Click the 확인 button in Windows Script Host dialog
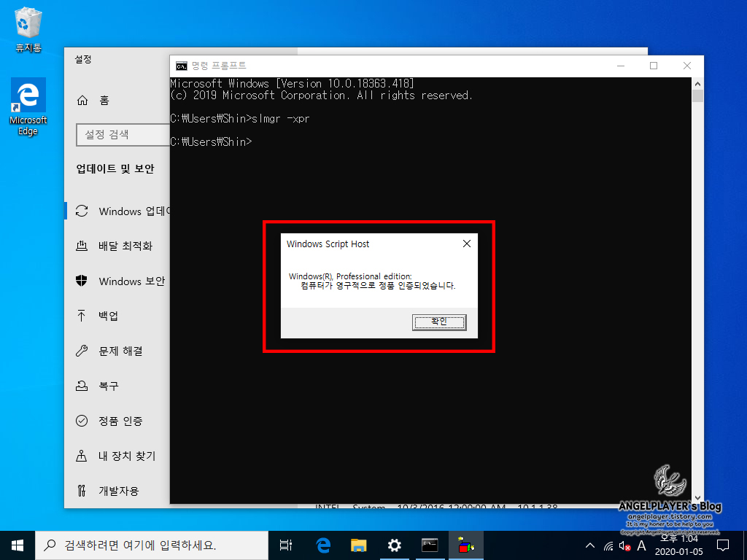This screenshot has height=560, width=747. (x=438, y=322)
